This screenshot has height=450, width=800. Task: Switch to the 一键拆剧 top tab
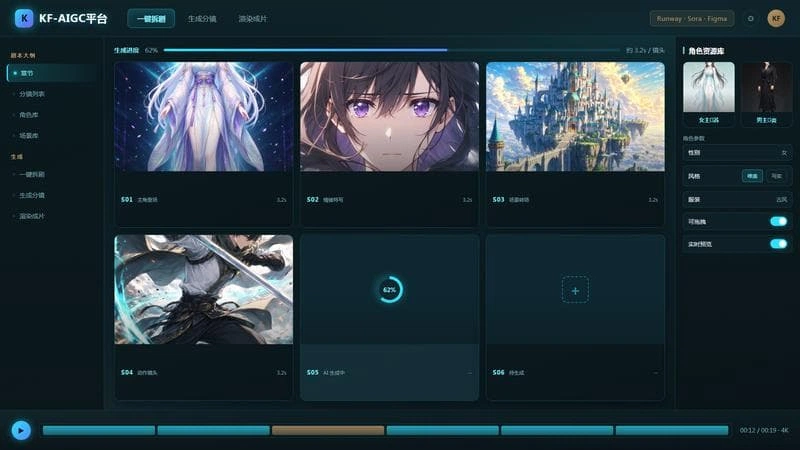point(151,19)
